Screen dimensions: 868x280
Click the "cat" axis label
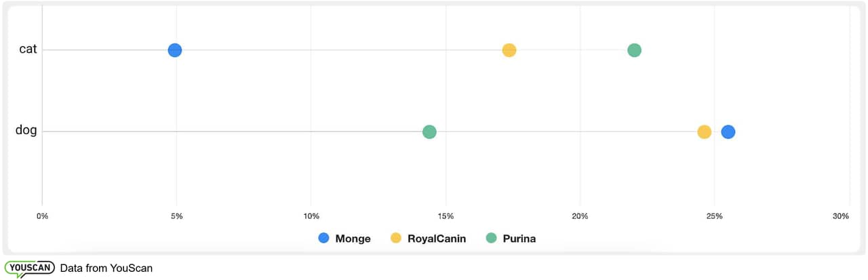pos(28,49)
